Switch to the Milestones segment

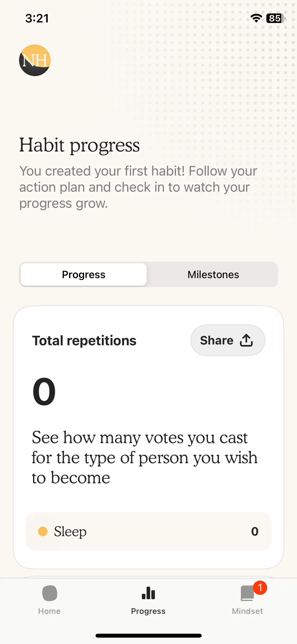(213, 274)
